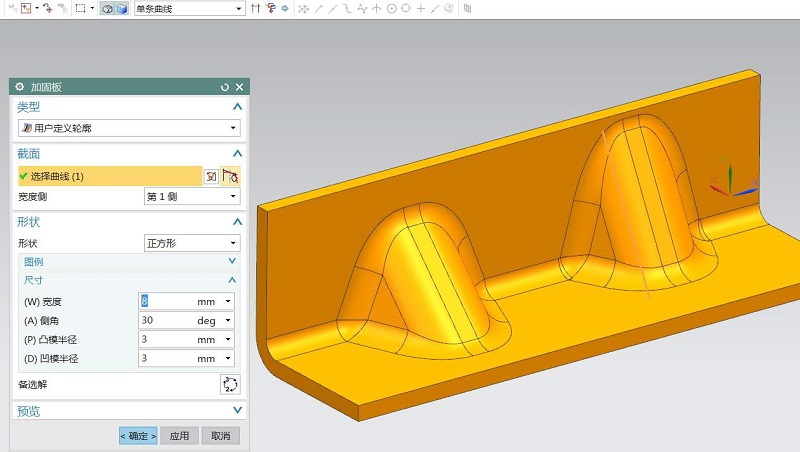Click the 确定 button
The image size is (800, 452).
pos(138,436)
